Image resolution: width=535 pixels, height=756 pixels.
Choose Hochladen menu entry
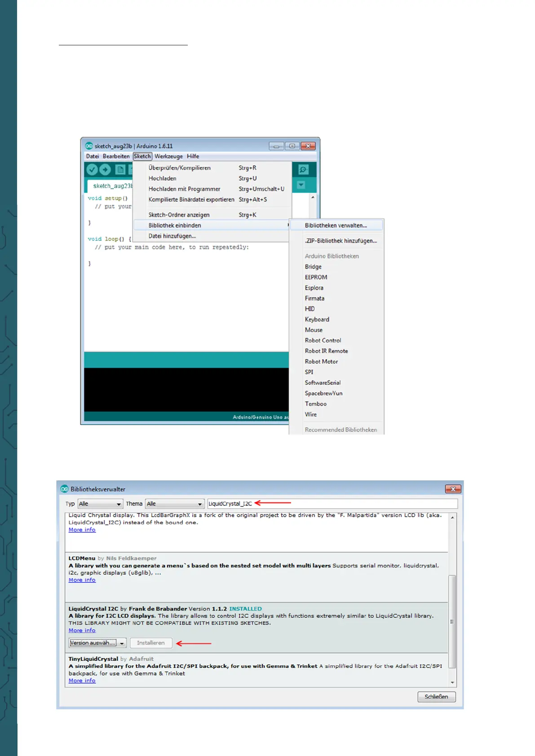click(x=212, y=178)
